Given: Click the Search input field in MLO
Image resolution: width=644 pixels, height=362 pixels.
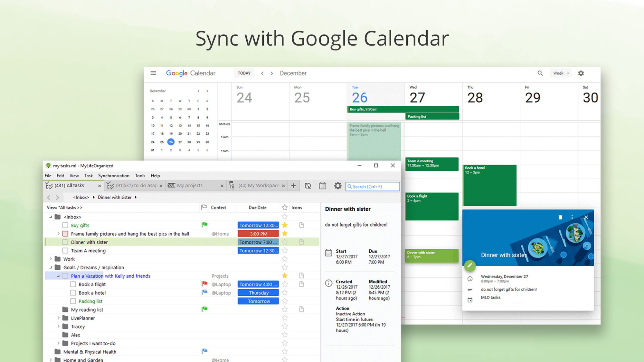Looking at the screenshot, I should [372, 186].
